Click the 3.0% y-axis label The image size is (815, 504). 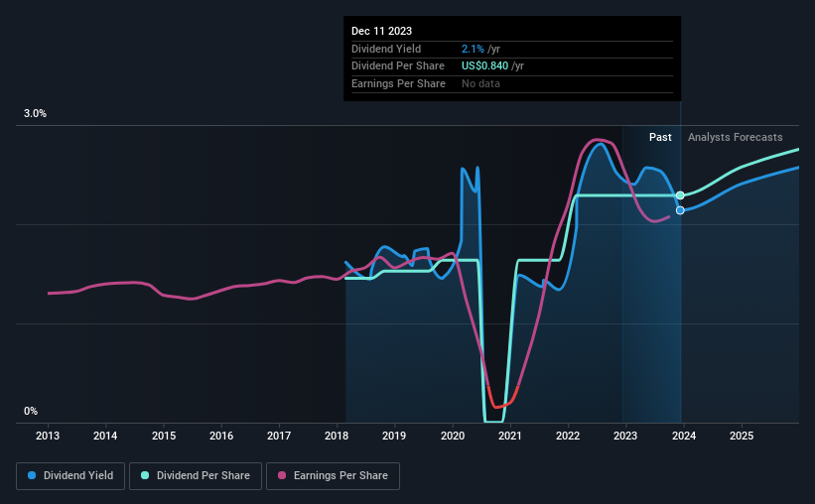pos(35,113)
